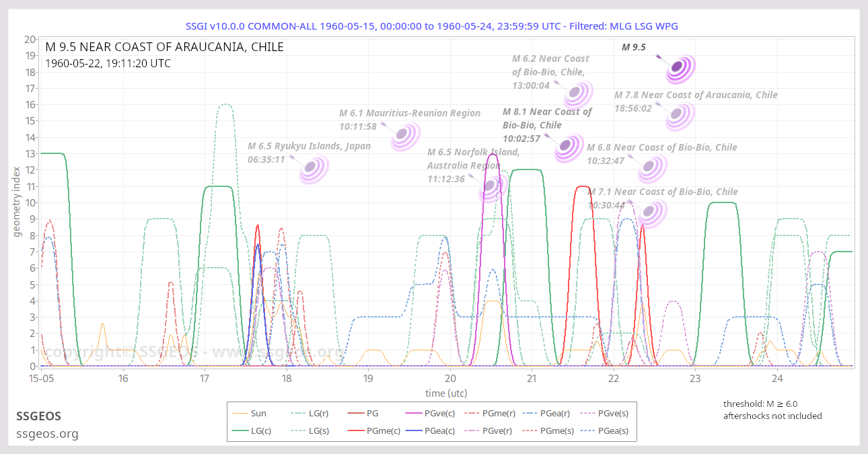Click the '22' x-axis date label

[613, 379]
